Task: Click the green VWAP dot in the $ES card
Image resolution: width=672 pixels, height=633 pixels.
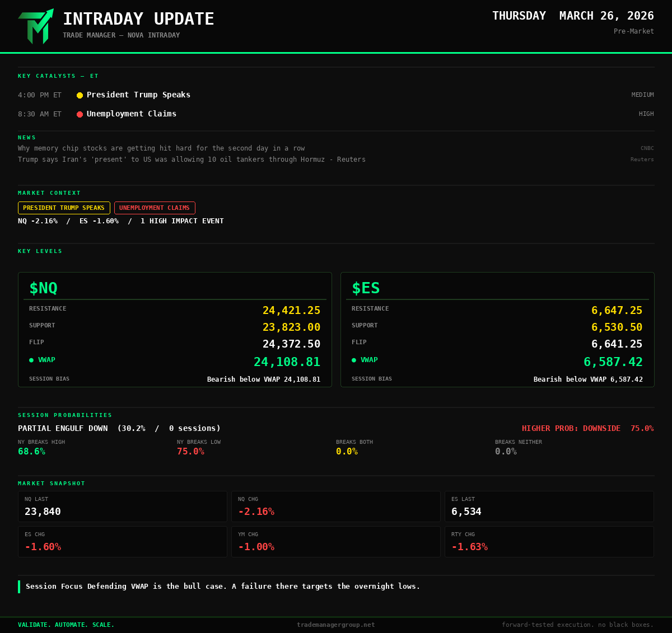Action: 354,360
